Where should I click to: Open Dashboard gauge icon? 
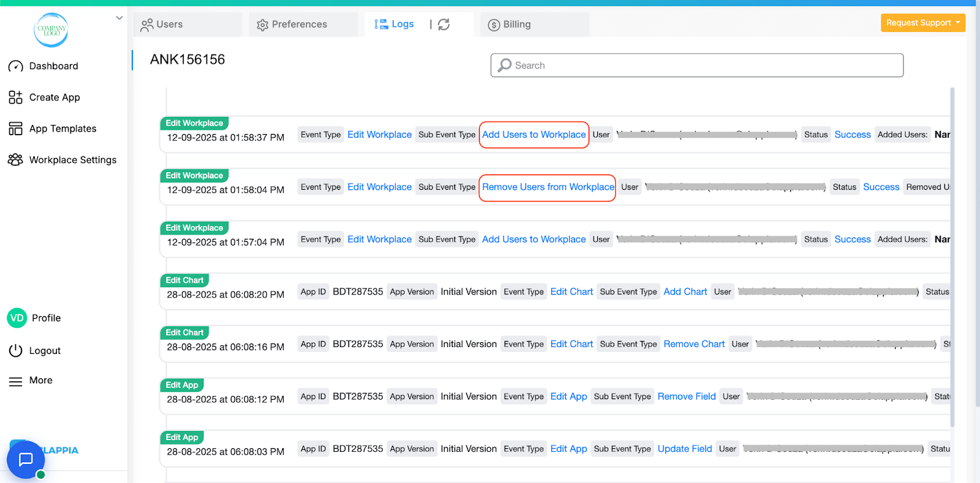pyautogui.click(x=15, y=66)
